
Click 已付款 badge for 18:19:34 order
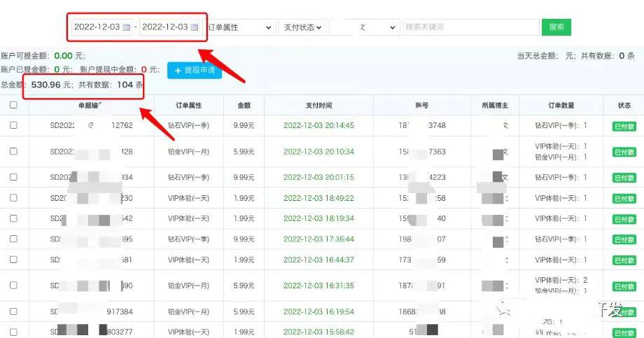click(x=624, y=219)
